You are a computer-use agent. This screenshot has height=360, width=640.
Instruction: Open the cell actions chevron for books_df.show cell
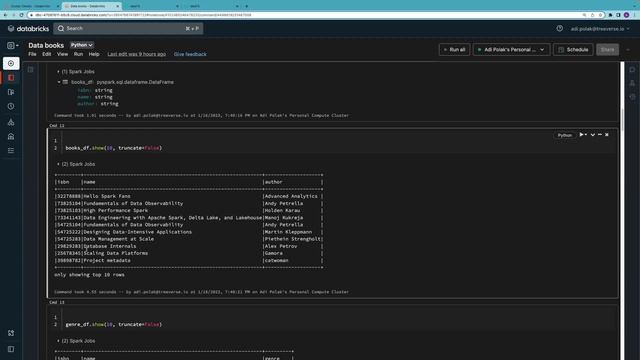(x=593, y=135)
